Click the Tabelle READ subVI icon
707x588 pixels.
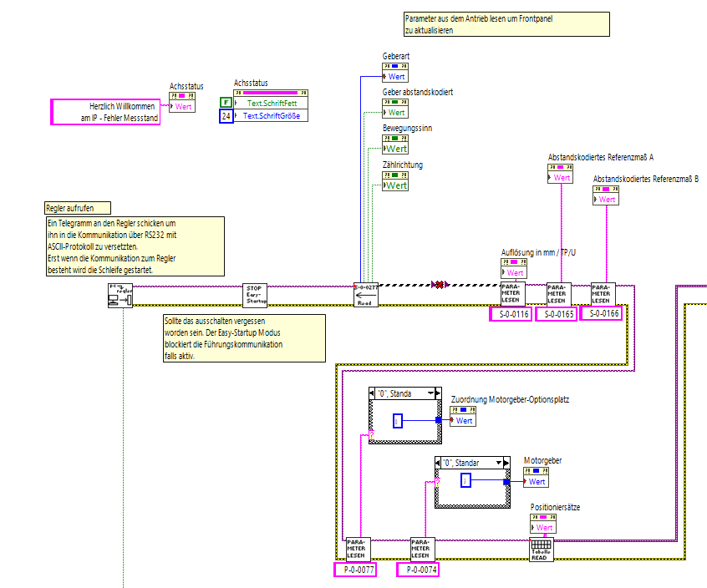tap(542, 549)
